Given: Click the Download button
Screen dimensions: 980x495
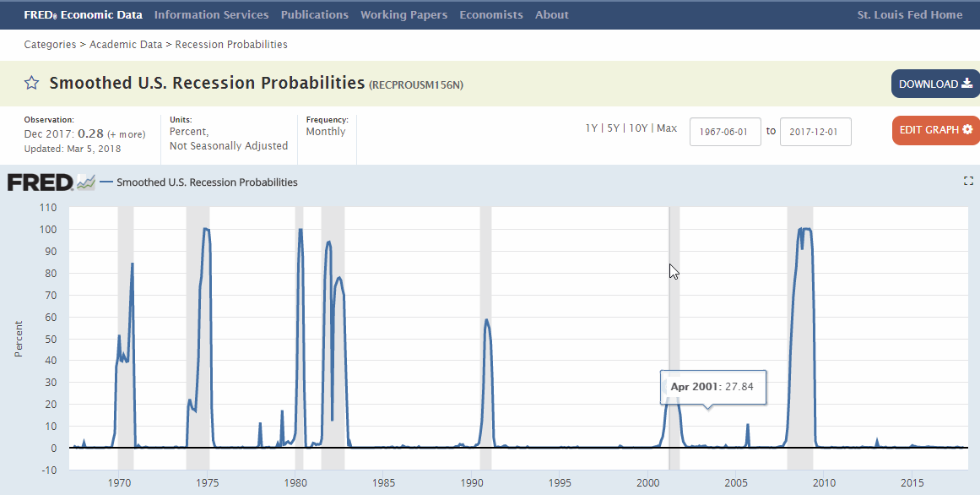Looking at the screenshot, I should tap(935, 84).
